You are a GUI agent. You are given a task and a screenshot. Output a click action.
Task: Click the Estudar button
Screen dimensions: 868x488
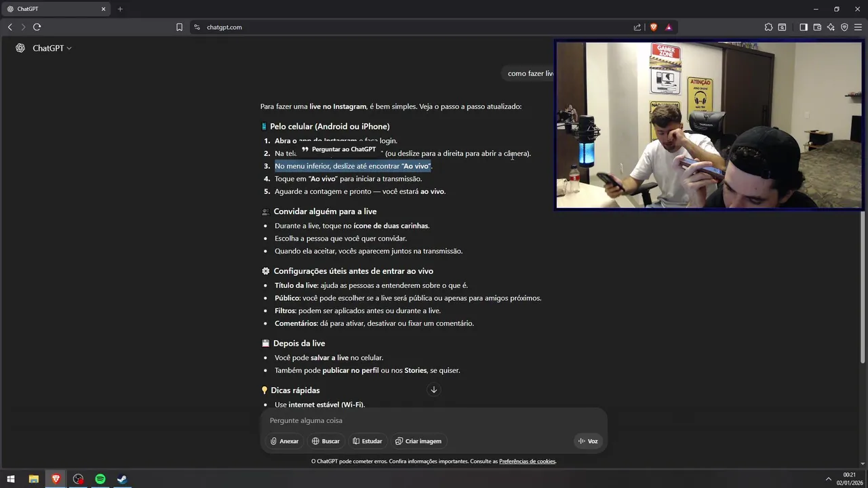[368, 441]
